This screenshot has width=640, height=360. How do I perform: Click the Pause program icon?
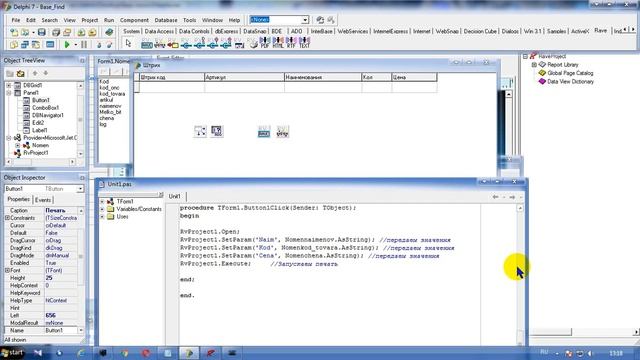[84, 44]
